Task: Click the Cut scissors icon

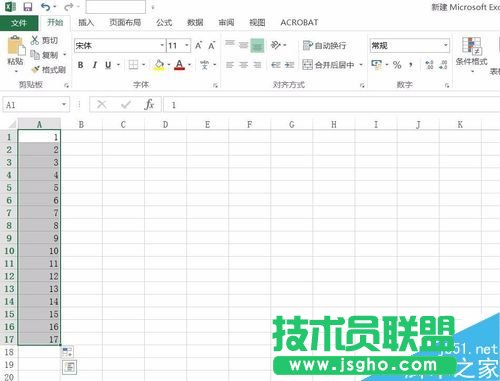Action: pyautogui.click(x=35, y=40)
